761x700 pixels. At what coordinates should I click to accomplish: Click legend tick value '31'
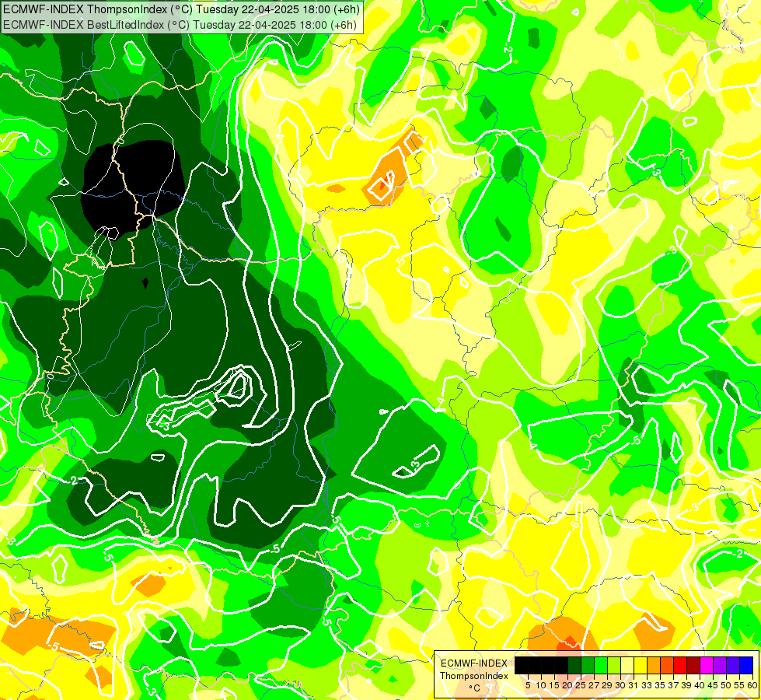pos(634,685)
